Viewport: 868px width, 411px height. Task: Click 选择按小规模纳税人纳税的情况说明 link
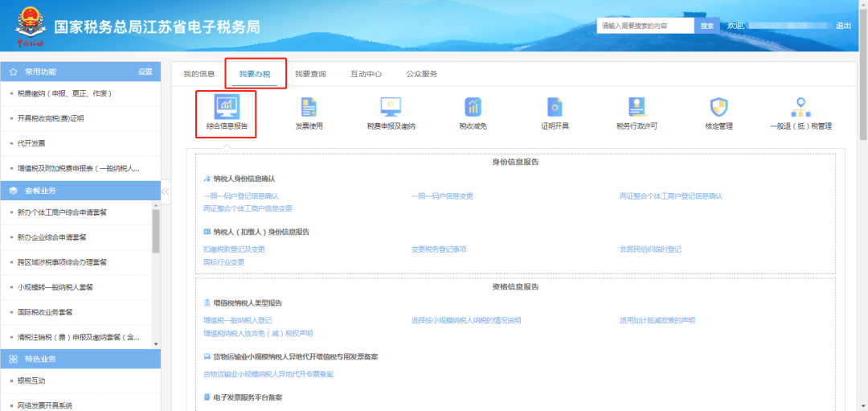(466, 320)
